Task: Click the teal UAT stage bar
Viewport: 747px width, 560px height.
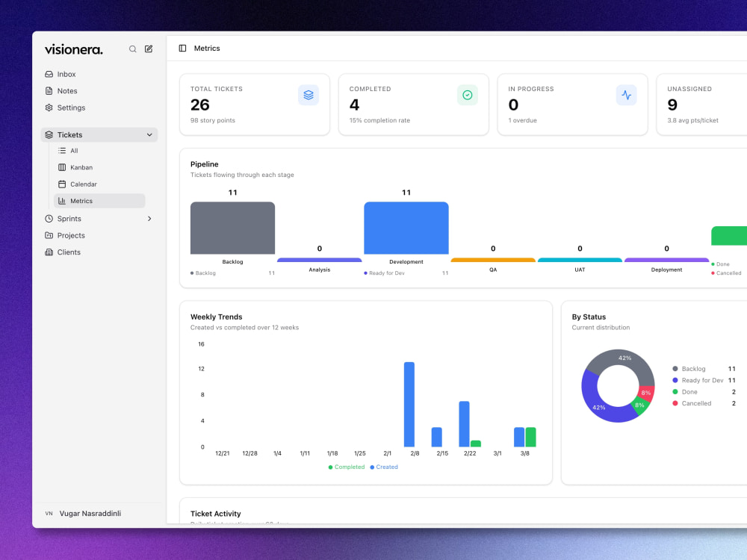Action: (580, 260)
